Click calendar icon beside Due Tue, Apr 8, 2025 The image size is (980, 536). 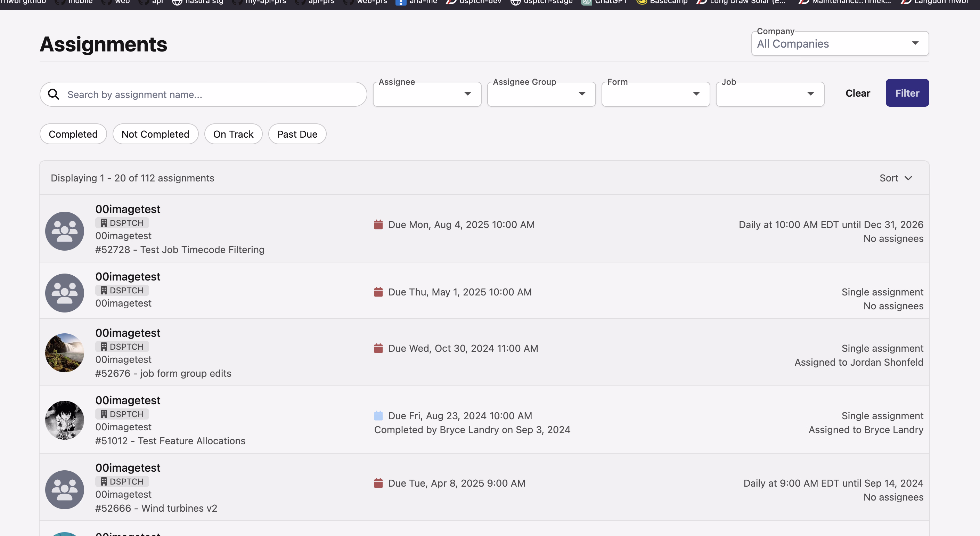[378, 483]
